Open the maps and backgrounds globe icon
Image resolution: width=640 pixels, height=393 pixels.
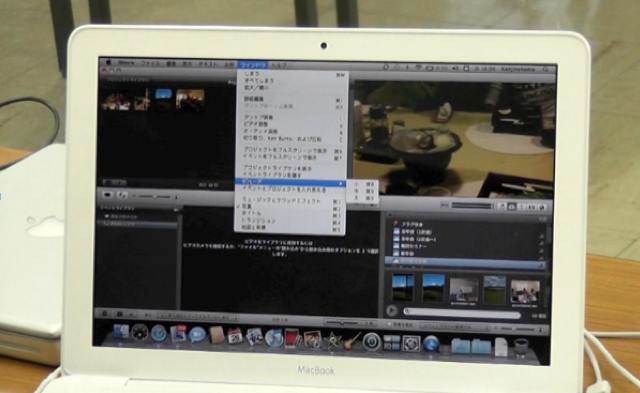[x=542, y=207]
